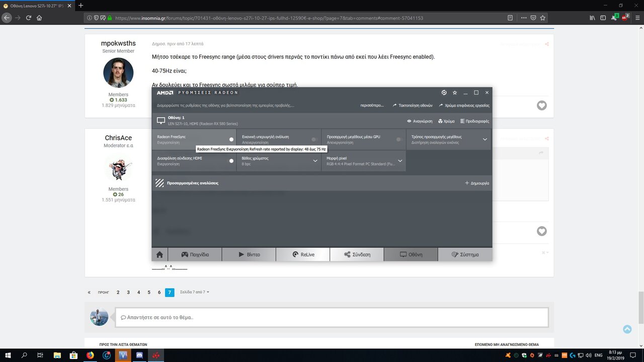Click the taskbar clock showing 8:13 μμ
Screen dimensions: 644x362
(x=615, y=355)
